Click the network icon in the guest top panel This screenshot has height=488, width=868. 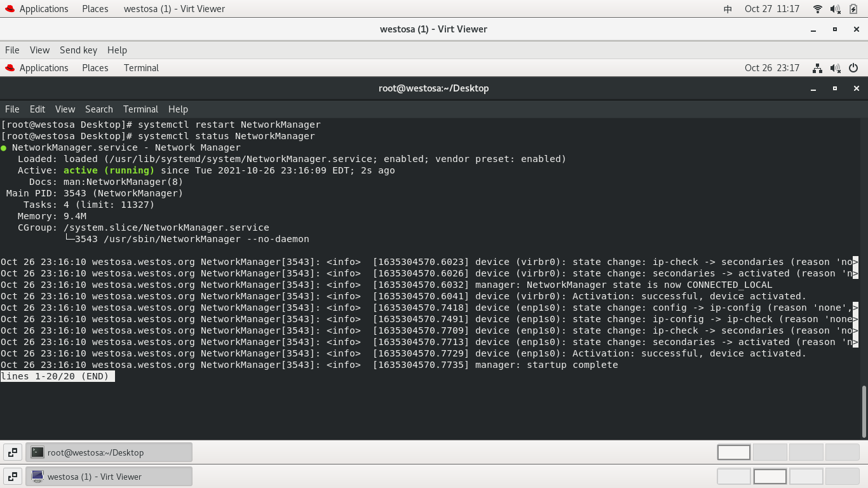817,68
